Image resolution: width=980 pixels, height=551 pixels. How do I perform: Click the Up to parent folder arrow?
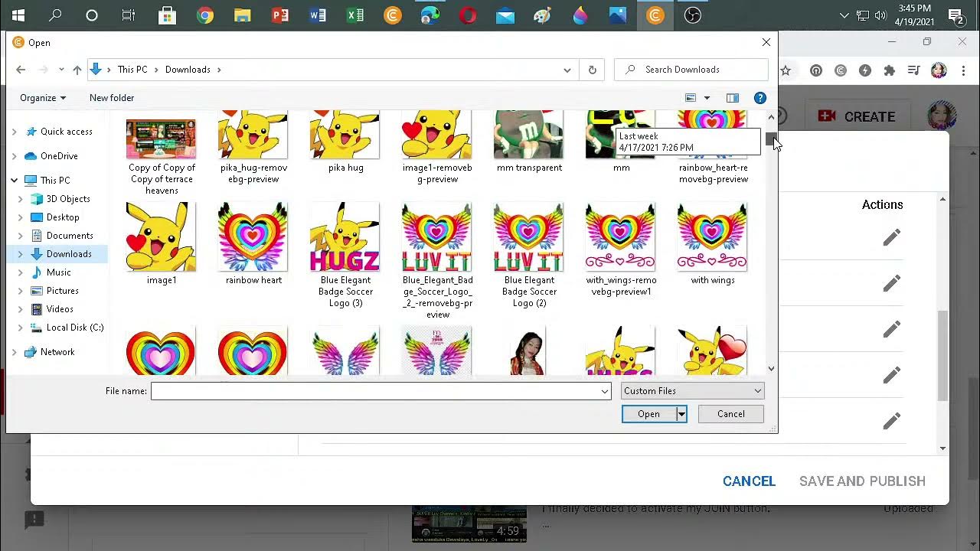(77, 70)
